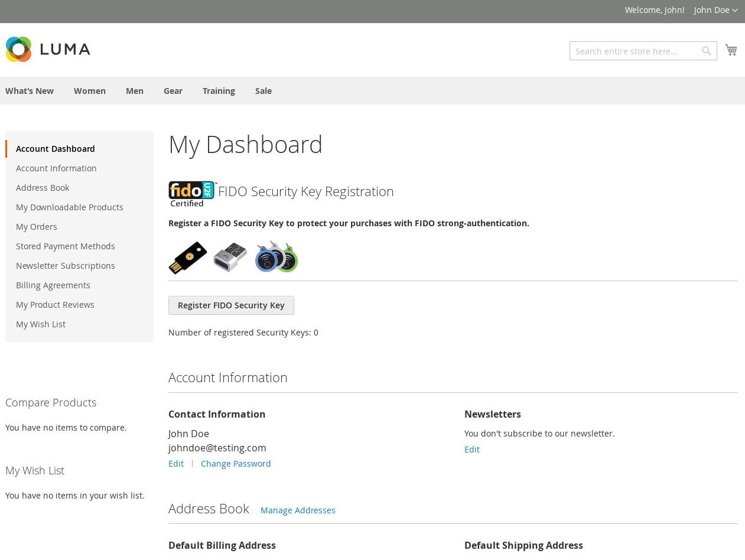The image size is (745, 560).
Task: Open My Orders in the sidebar
Action: (37, 227)
